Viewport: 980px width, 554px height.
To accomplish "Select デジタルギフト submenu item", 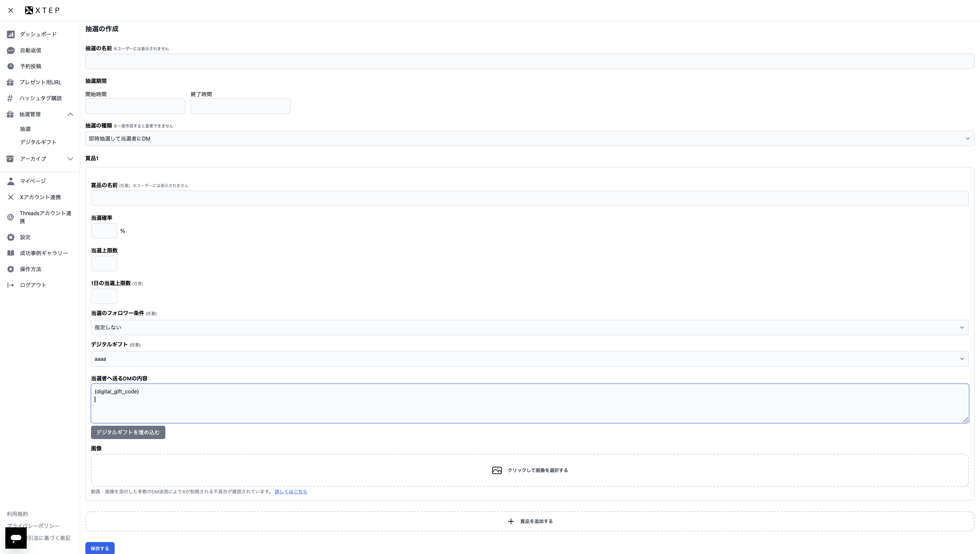I will tap(38, 142).
